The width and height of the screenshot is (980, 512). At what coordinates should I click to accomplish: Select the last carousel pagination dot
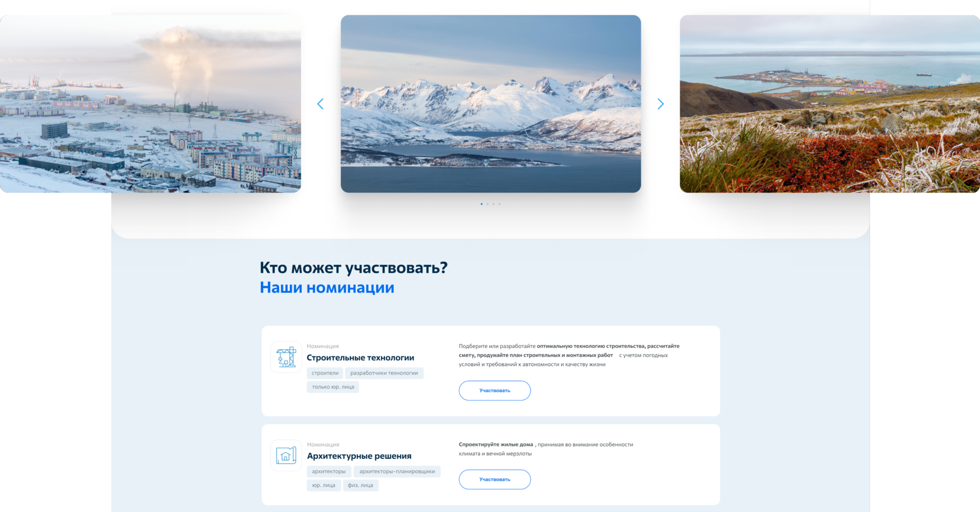(x=499, y=204)
